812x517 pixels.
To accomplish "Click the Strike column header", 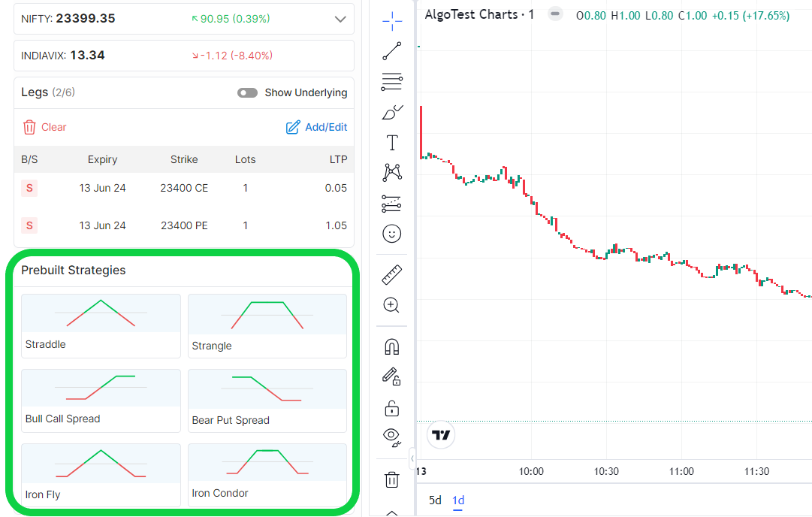I will pyautogui.click(x=184, y=159).
